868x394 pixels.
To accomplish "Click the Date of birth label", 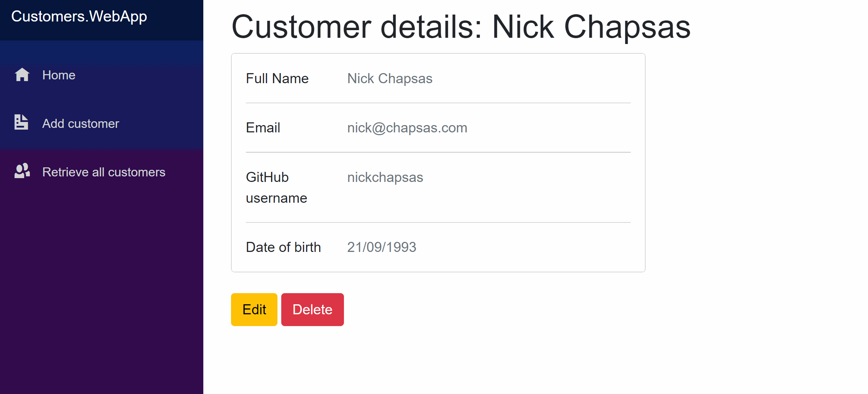I will coord(283,247).
